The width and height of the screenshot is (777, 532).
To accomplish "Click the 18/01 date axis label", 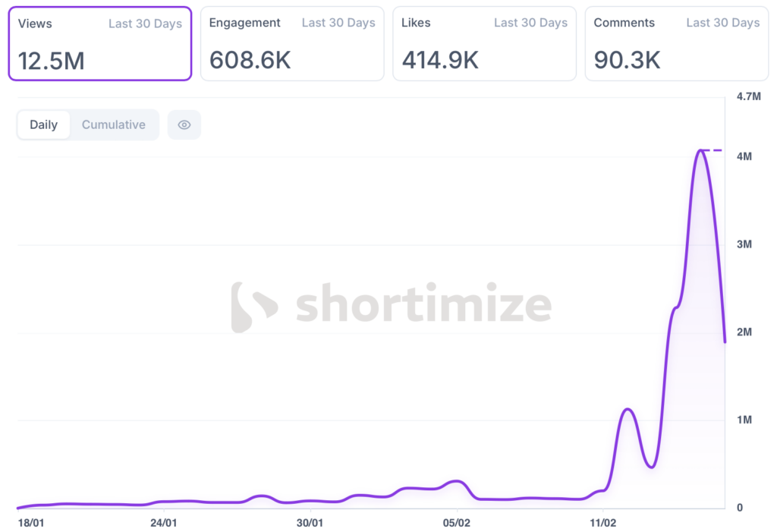I will [30, 523].
